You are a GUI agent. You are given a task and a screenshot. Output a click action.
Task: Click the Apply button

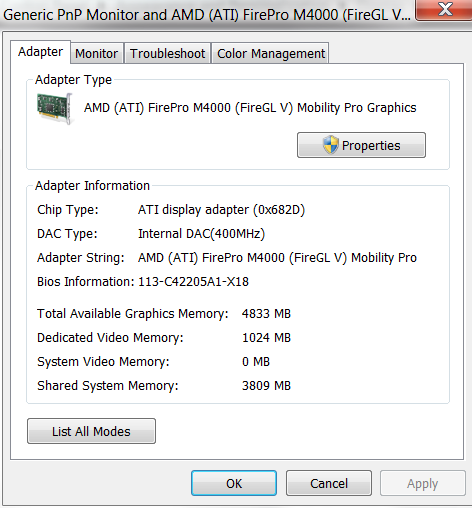423,483
